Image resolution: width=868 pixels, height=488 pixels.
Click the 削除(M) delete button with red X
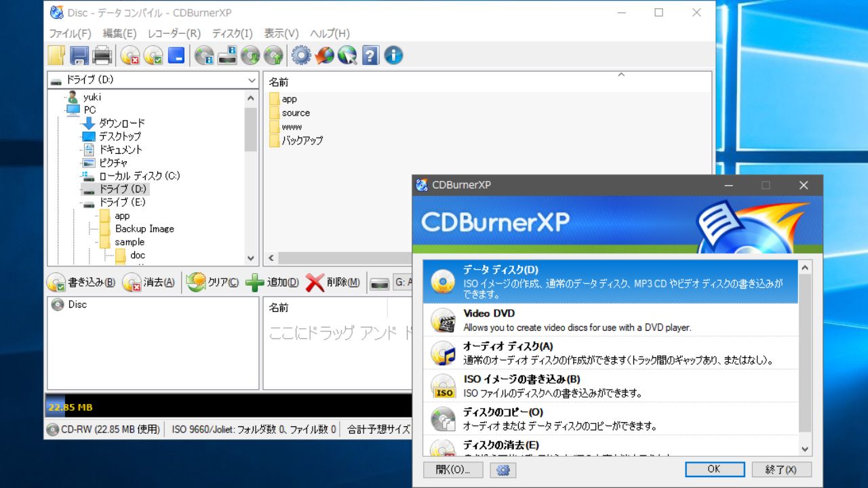click(332, 283)
